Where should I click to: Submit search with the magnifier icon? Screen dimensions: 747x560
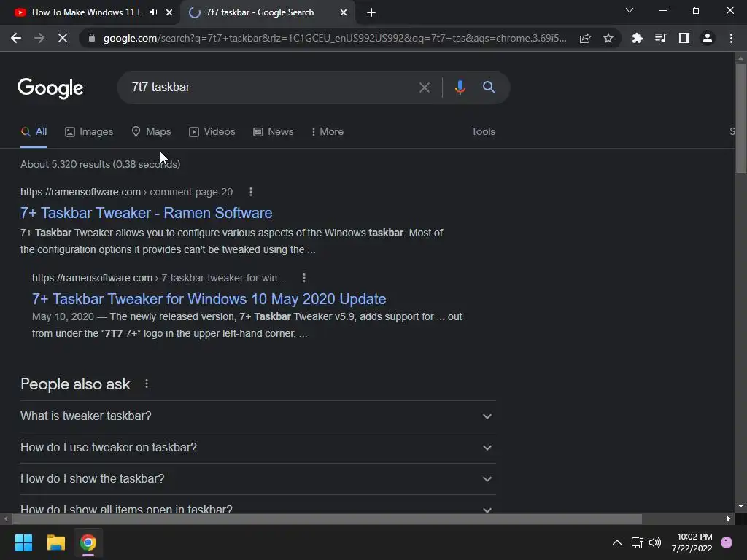489,87
